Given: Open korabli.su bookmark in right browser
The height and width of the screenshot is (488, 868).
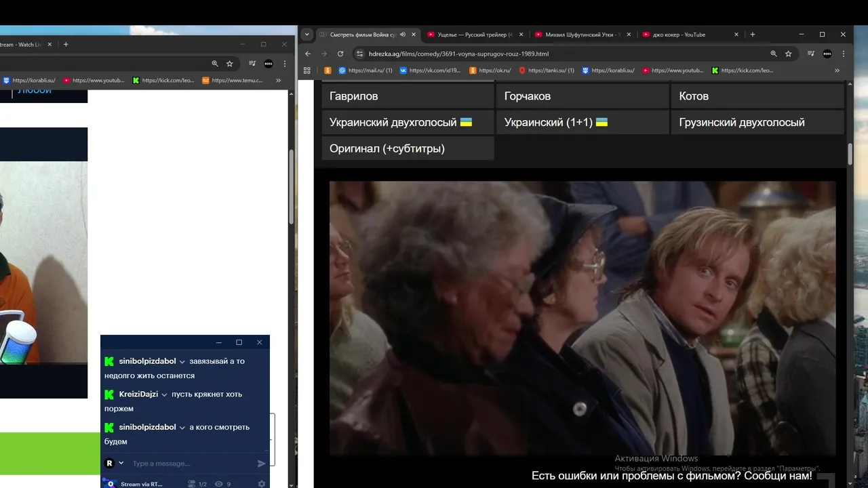Looking at the screenshot, I should click(608, 70).
